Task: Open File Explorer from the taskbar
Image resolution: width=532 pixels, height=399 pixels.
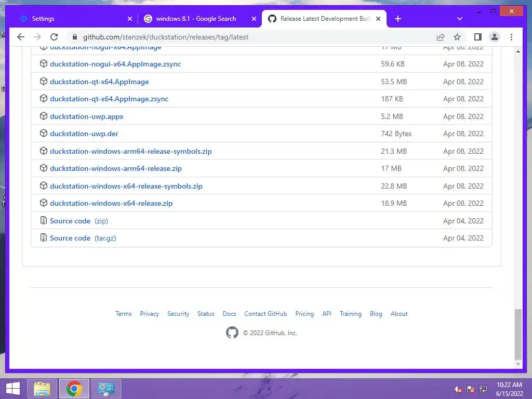Action: [42, 389]
